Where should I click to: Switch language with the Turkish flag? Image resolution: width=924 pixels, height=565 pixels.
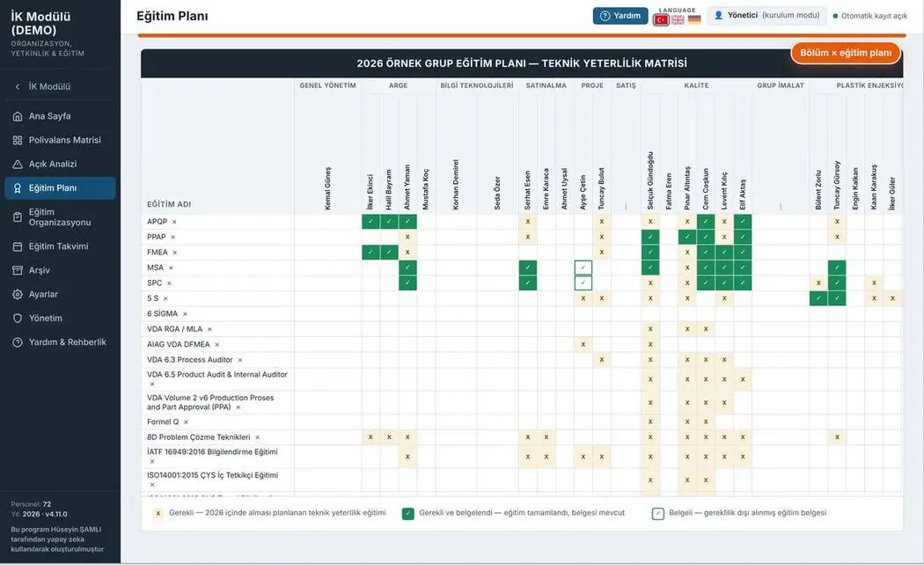point(661,19)
